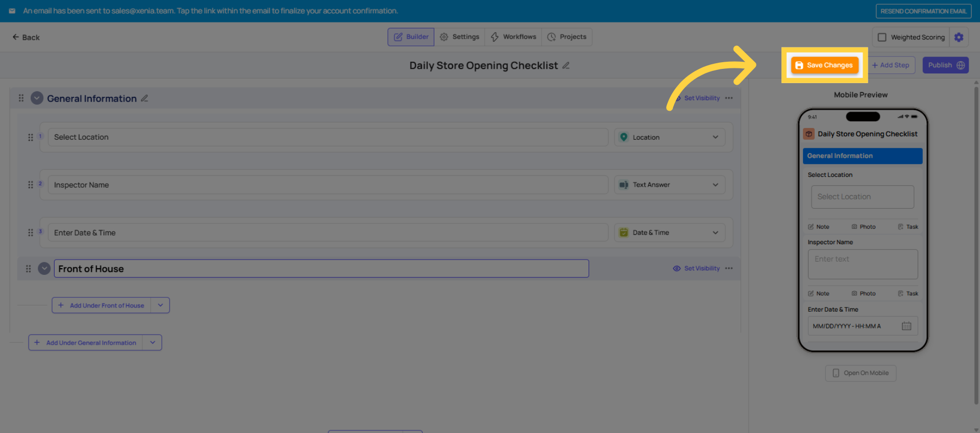
Task: Select drag handle of Front of House section
Action: pos(29,268)
